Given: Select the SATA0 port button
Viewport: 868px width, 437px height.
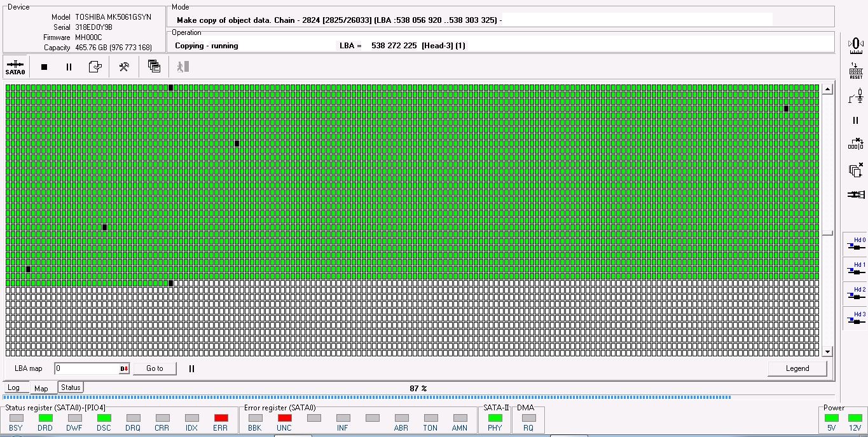Looking at the screenshot, I should click(15, 67).
